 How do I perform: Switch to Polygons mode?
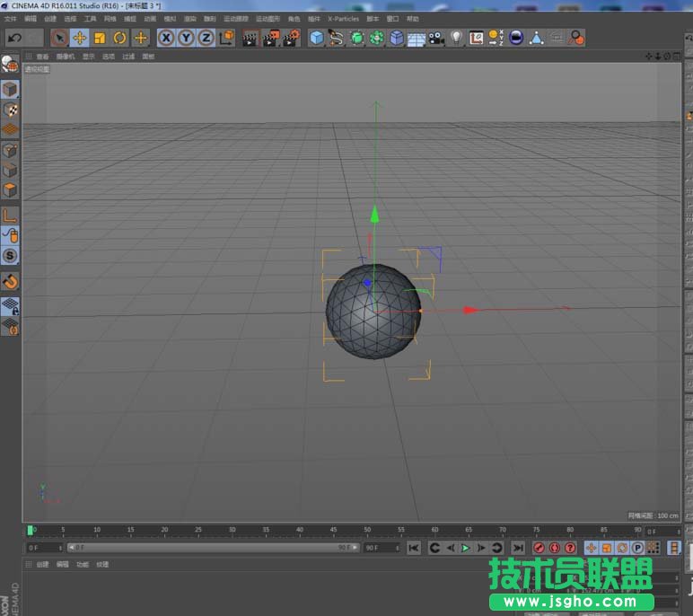[10, 190]
